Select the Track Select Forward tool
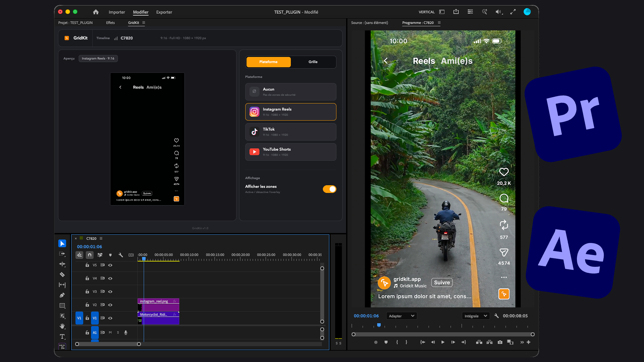Viewport: 644px width, 362px height. click(x=62, y=254)
